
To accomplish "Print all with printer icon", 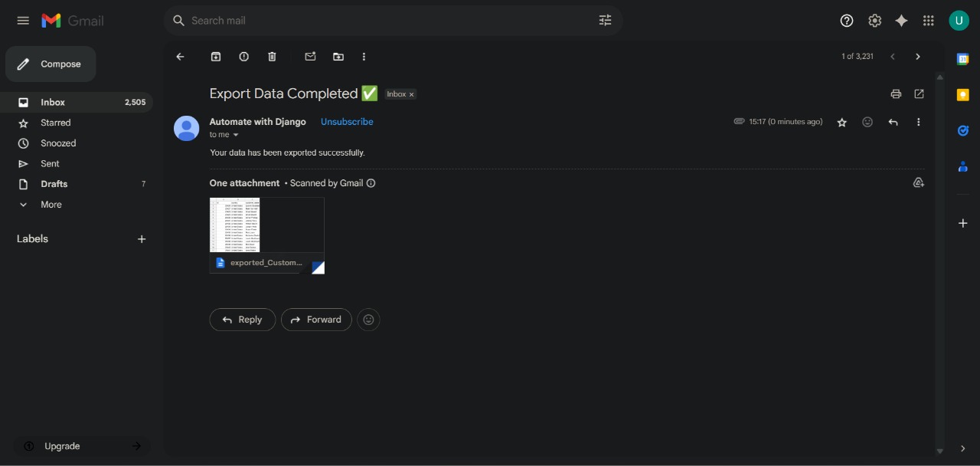I will [896, 94].
